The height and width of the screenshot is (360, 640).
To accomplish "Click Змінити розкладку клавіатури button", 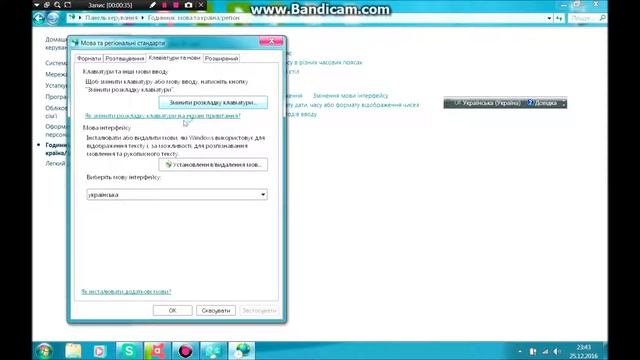I will pyautogui.click(x=213, y=102).
